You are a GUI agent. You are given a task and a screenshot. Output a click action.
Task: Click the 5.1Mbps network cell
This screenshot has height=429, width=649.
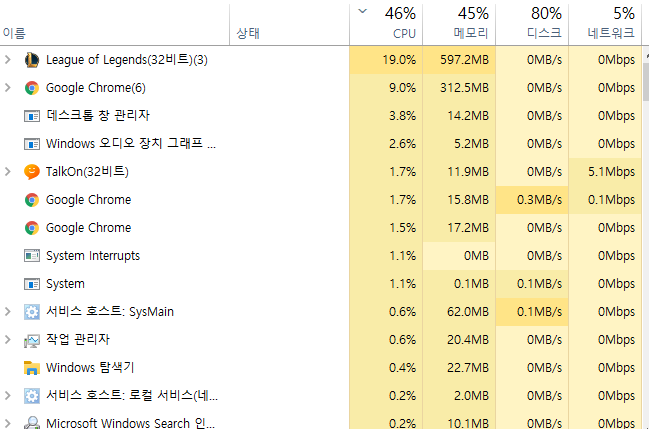click(x=605, y=172)
